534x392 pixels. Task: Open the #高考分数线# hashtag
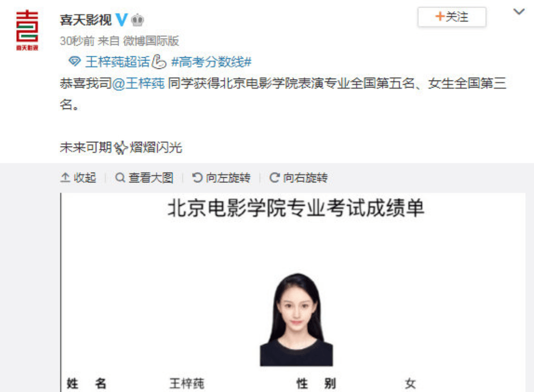tap(211, 62)
